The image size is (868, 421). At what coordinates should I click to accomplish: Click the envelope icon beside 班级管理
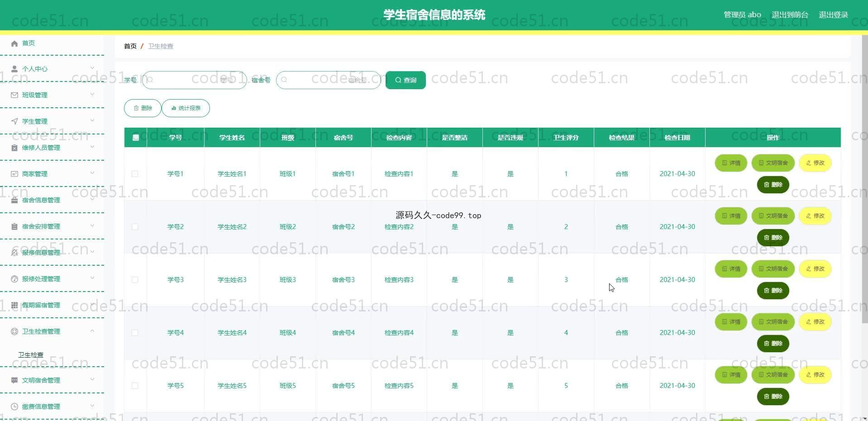tap(14, 95)
